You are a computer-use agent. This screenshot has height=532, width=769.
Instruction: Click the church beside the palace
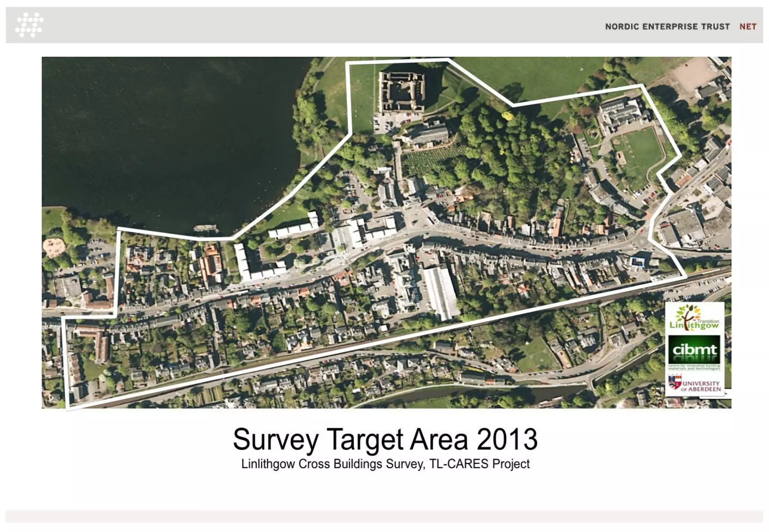pos(428,134)
